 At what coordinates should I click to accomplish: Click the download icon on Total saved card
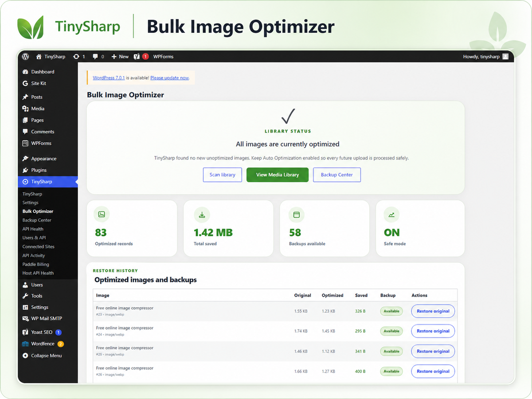pyautogui.click(x=202, y=215)
